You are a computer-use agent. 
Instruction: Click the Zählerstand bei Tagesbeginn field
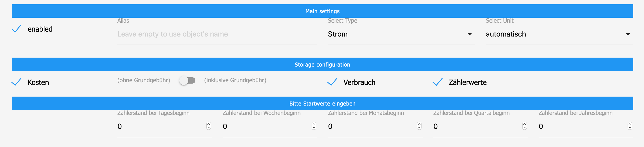tap(161, 126)
